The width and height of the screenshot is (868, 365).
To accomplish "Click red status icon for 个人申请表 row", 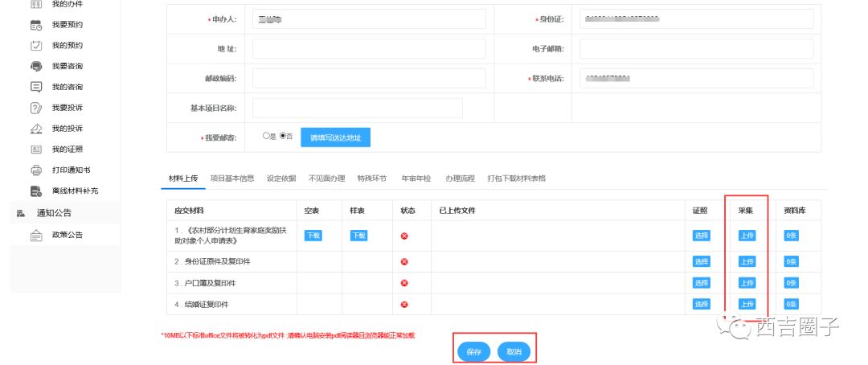I will (404, 236).
